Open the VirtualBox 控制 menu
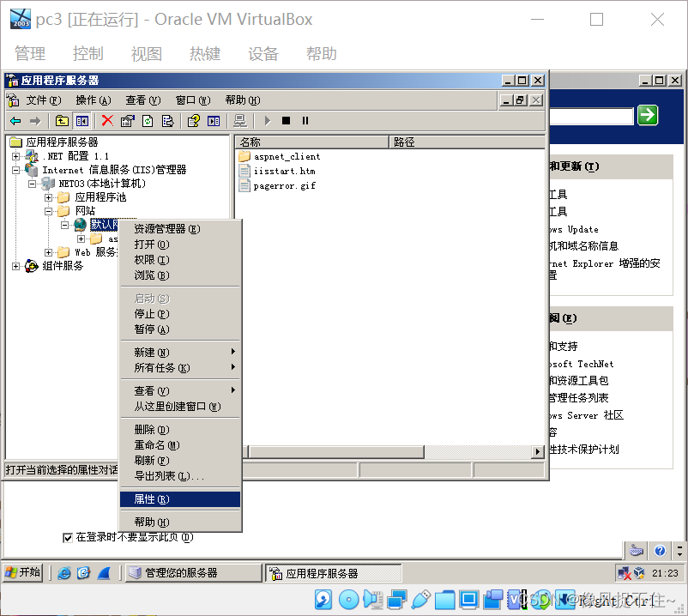 click(x=88, y=53)
